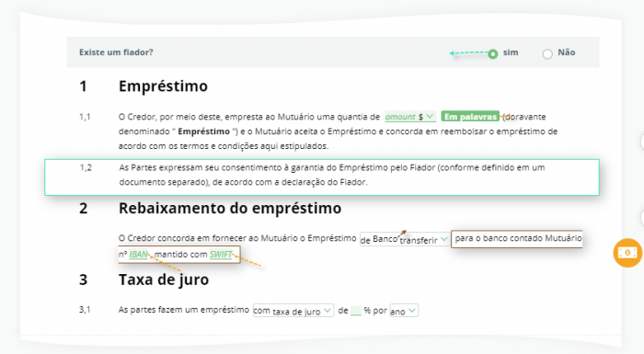Click the "Existe um fiador?" question label

116,52
